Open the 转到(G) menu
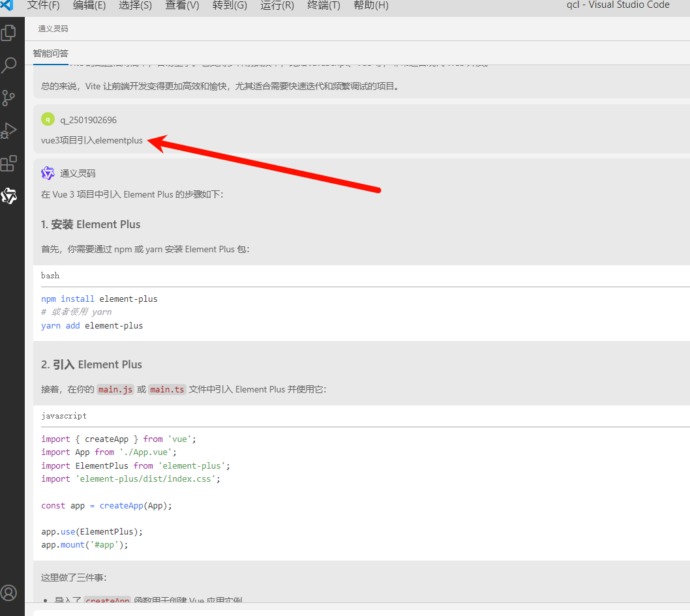The width and height of the screenshot is (690, 616). (x=230, y=5)
